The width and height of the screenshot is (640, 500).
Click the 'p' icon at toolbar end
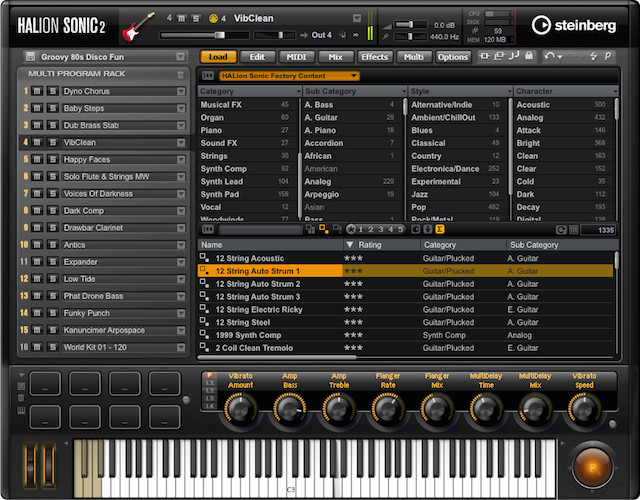[x=608, y=56]
